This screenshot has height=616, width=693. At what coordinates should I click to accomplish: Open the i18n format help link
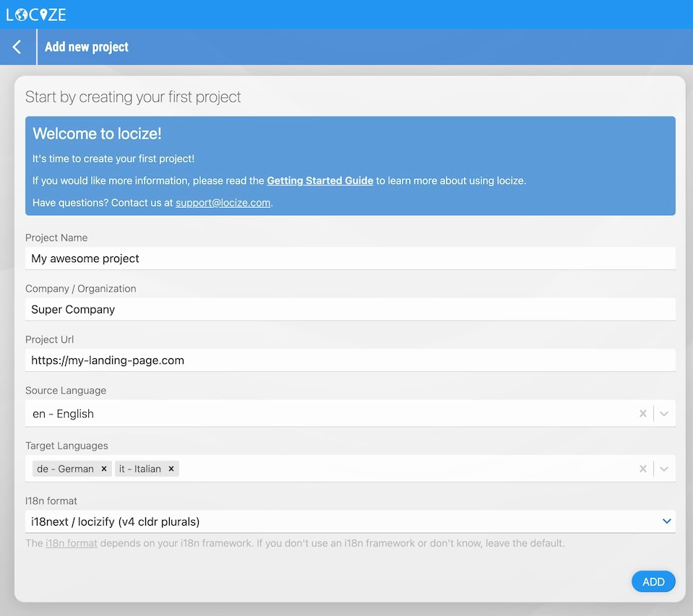pyautogui.click(x=72, y=543)
